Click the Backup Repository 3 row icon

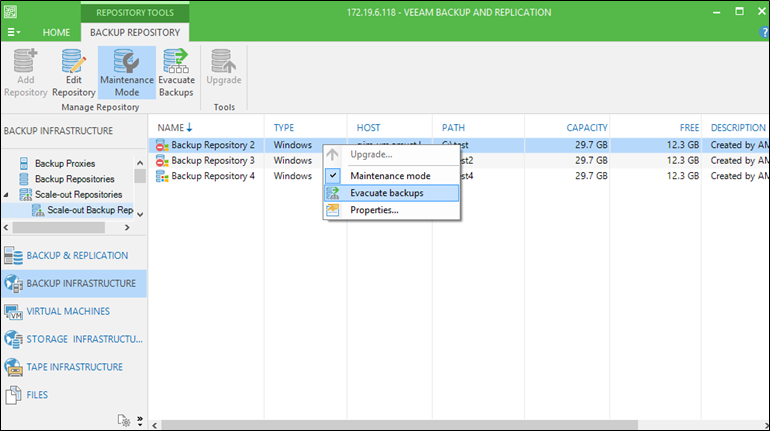pos(161,161)
